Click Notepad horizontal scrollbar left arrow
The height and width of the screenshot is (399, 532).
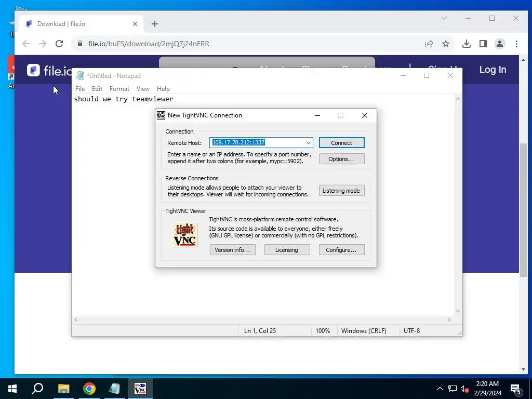[76, 320]
